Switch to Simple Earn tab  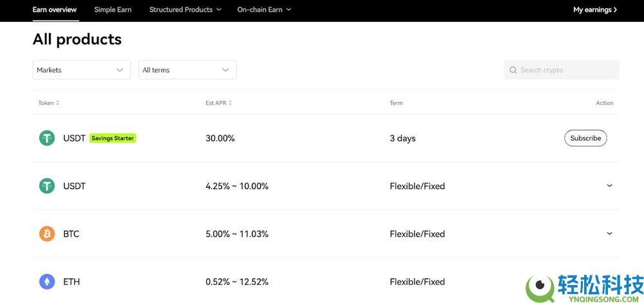coord(113,10)
